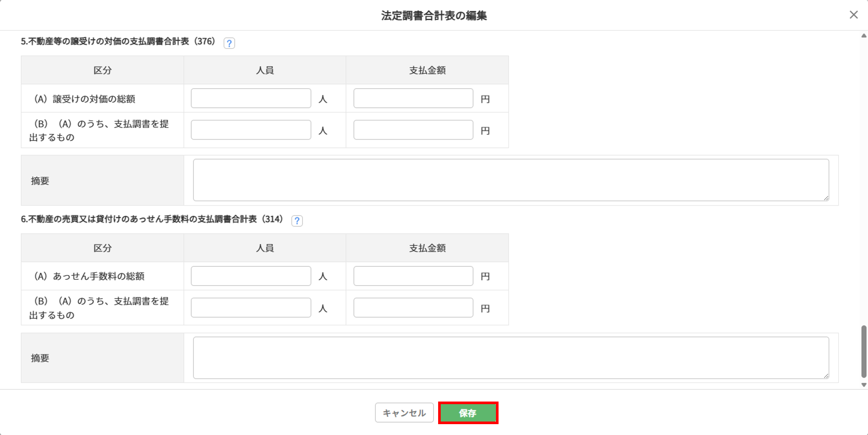868x435 pixels.
Task: Click the 摘要 label in section 6
Action: (40, 358)
